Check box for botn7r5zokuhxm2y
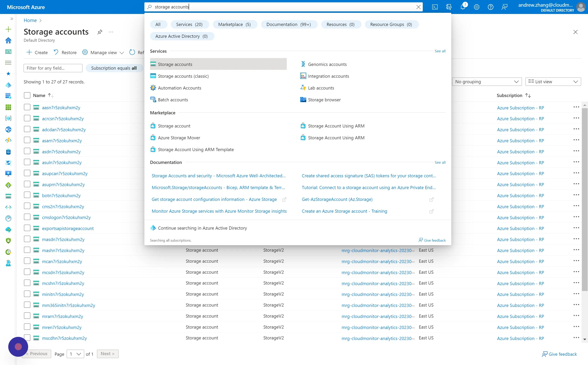The width and height of the screenshot is (588, 365). click(27, 195)
